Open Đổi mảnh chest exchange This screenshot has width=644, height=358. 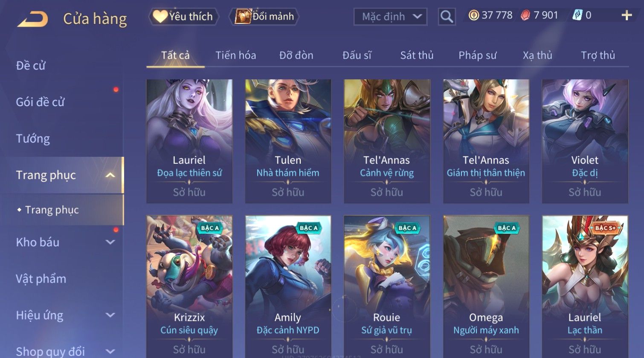(264, 17)
